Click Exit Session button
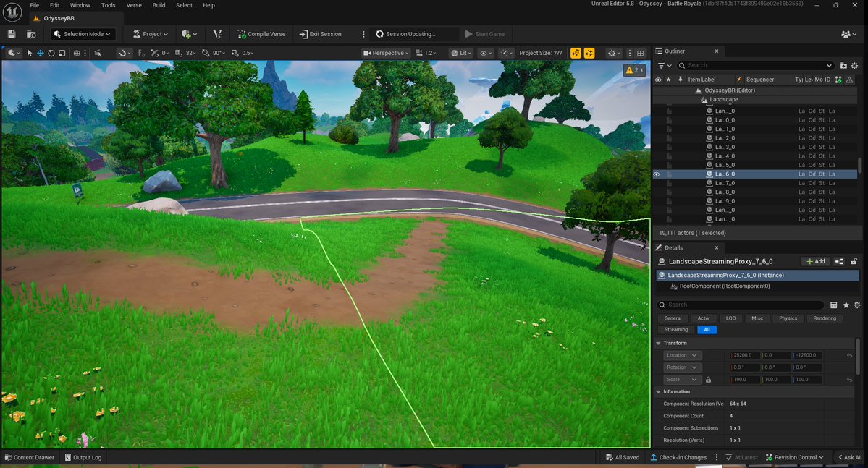Viewport: 868px width, 468px height. pos(321,34)
